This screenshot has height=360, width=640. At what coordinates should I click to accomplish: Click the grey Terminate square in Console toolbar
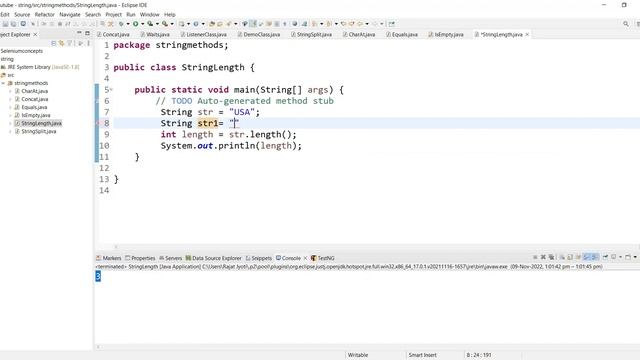click(x=535, y=257)
